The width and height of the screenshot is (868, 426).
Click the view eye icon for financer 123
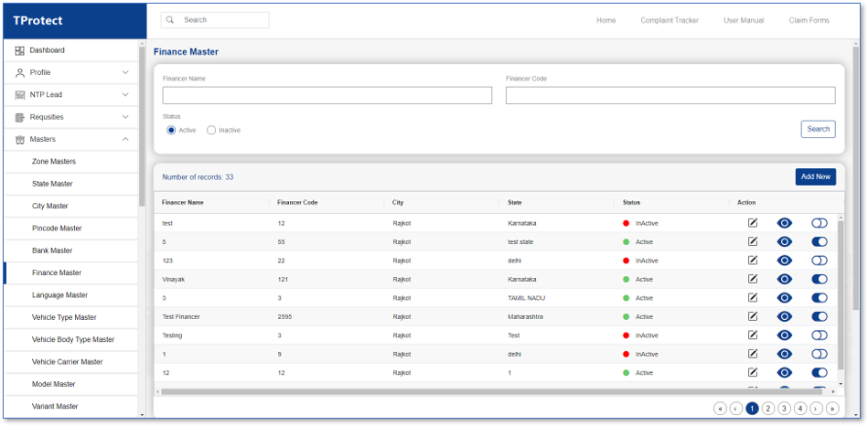[784, 261]
